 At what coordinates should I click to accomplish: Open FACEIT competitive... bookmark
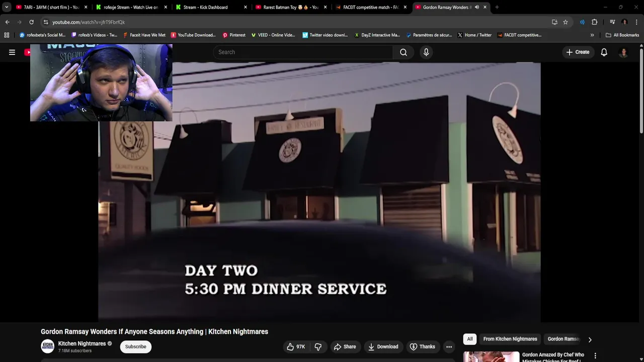(519, 35)
